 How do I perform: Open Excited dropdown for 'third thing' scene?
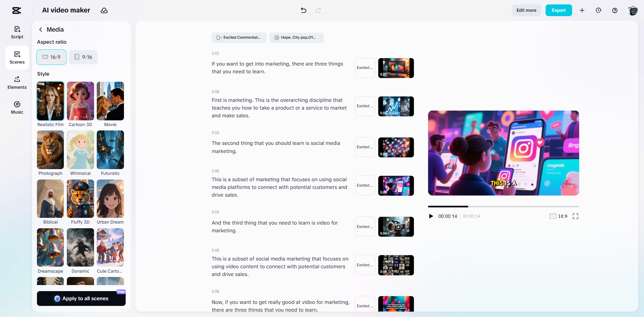tap(365, 227)
